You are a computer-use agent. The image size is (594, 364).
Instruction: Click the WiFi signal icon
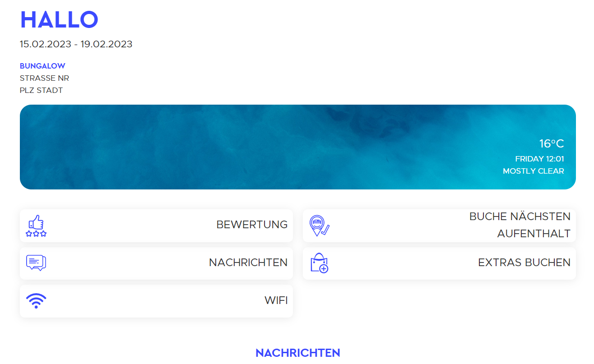36,301
